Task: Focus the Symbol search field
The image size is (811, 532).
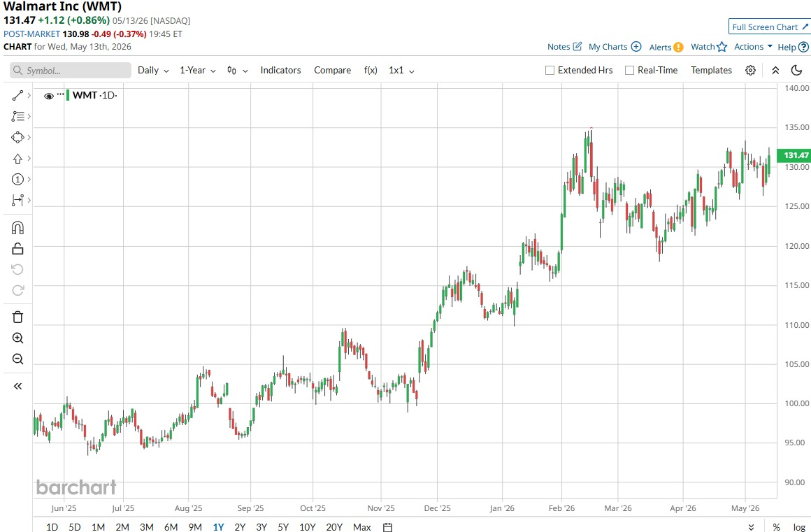Action: point(71,71)
